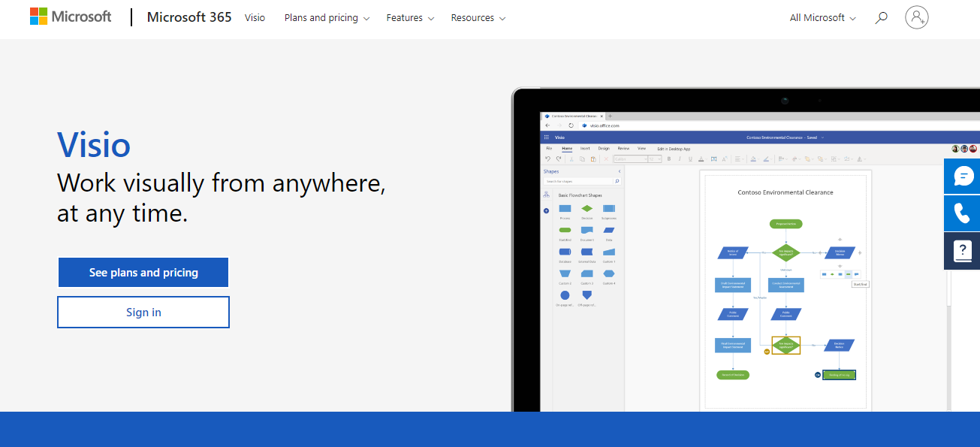Click the large Visio page heading
Viewport: 980px width, 447px height.
pos(94,144)
